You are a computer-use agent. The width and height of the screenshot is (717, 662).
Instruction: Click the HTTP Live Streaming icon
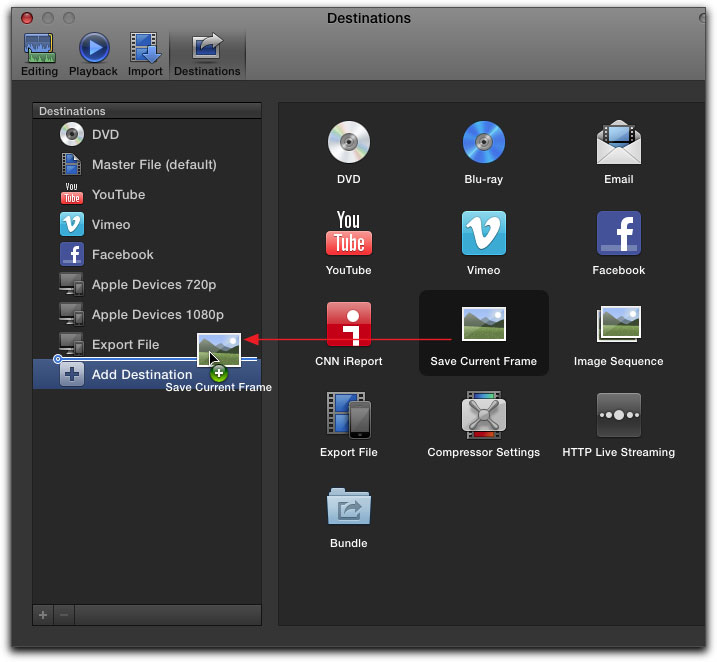point(619,415)
